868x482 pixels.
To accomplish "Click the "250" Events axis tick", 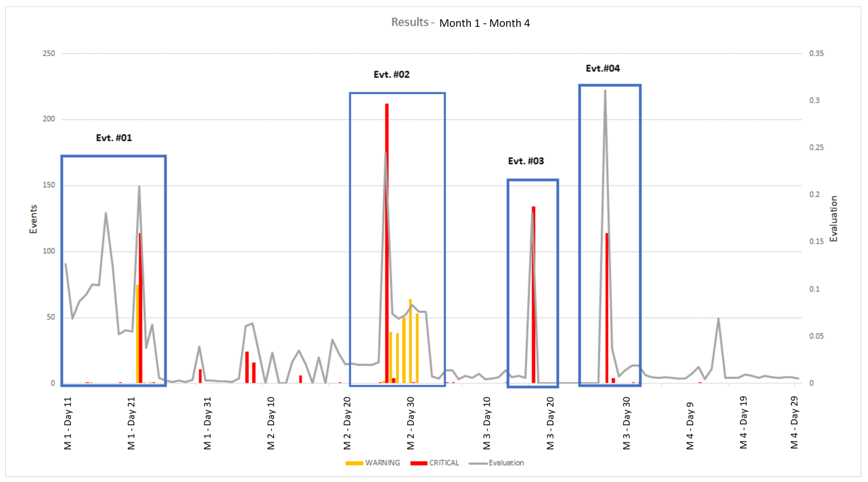I will tap(49, 53).
